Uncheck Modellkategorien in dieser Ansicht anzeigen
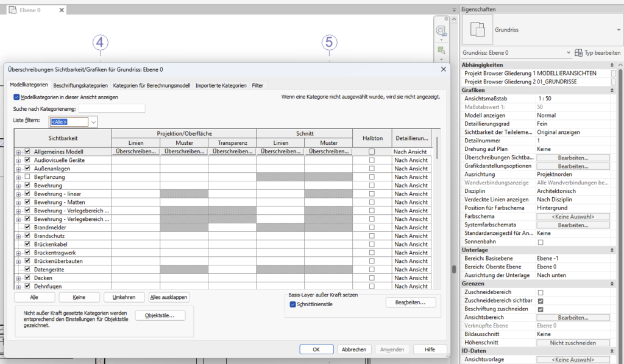The height and width of the screenshot is (364, 624). click(16, 97)
